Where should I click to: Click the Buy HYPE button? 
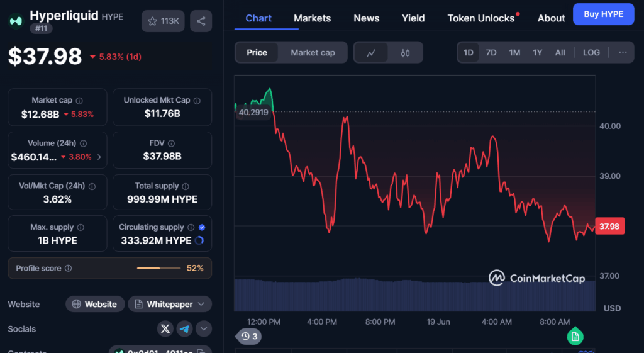603,14
